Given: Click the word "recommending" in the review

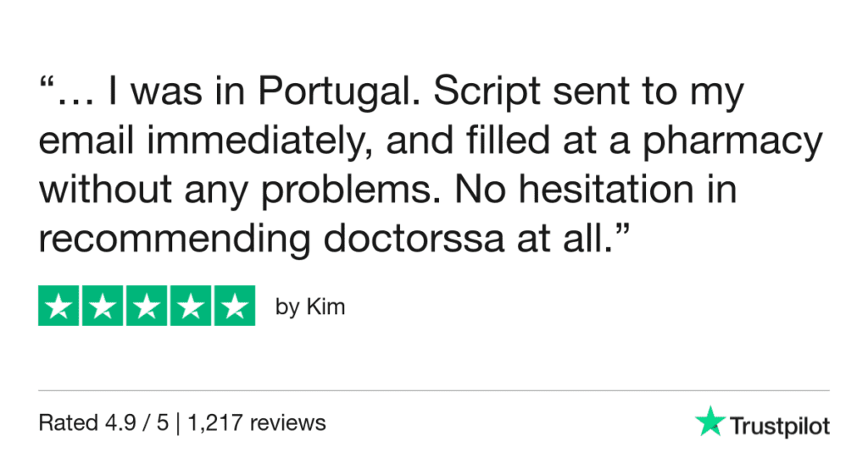Looking at the screenshot, I should click(173, 240).
